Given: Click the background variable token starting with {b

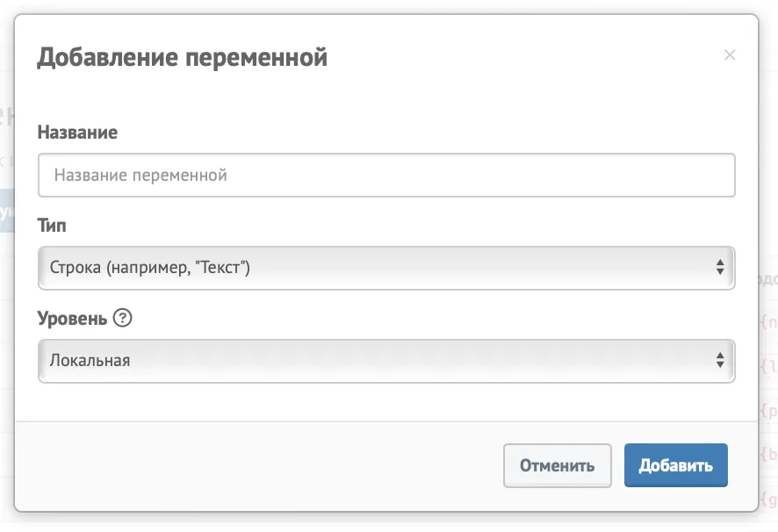Looking at the screenshot, I should coord(768,454).
